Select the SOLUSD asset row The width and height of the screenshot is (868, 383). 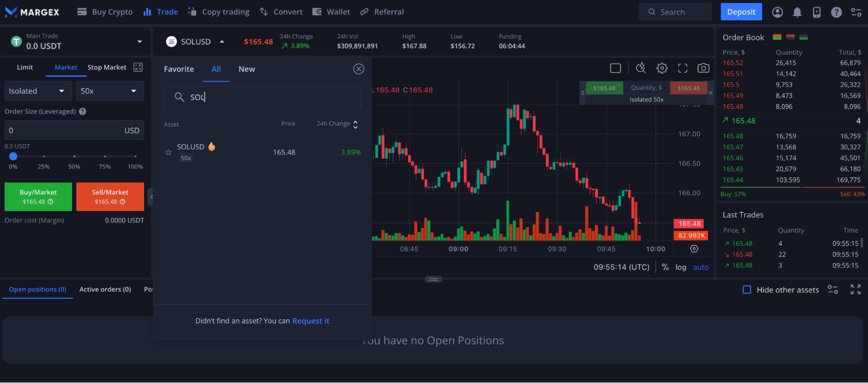(x=262, y=152)
